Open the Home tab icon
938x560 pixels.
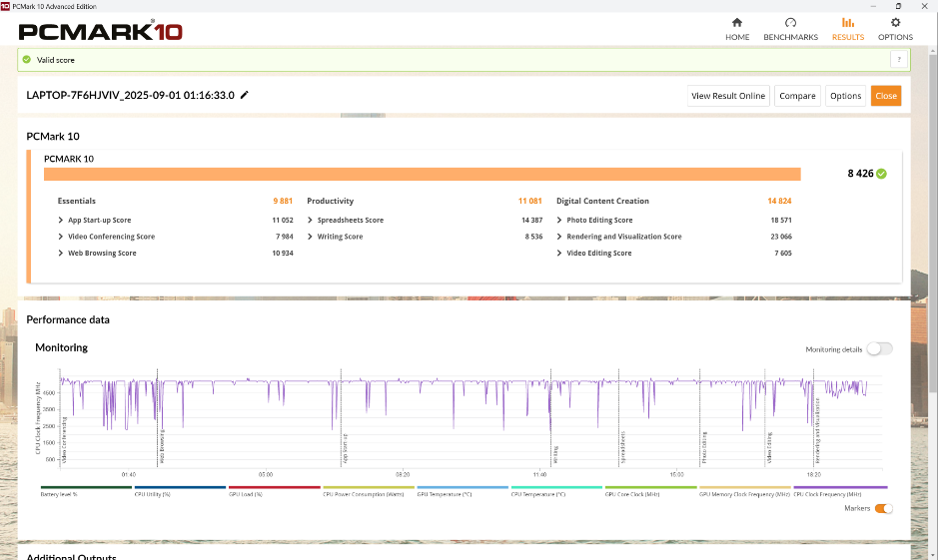click(737, 23)
